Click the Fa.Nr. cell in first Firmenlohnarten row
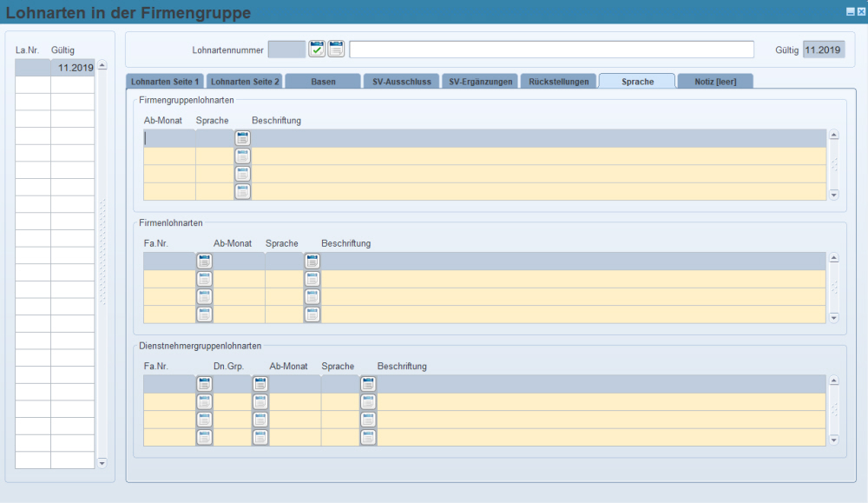 (170, 261)
